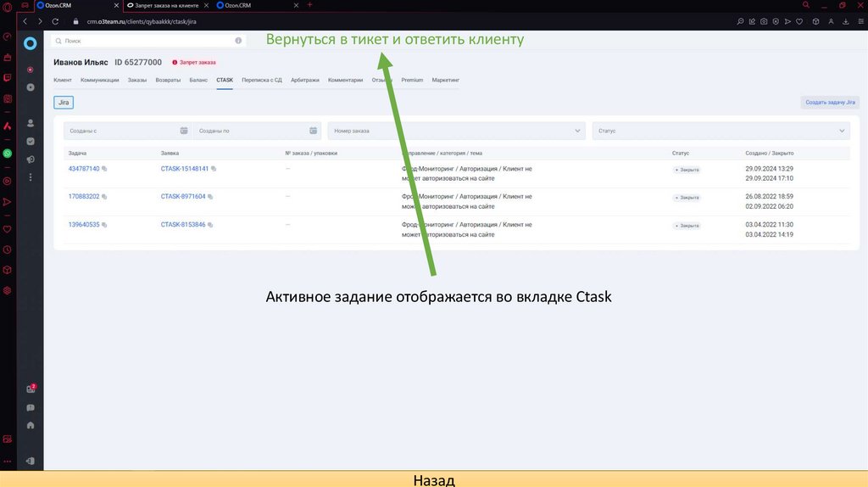
Task: Open request link CTASK-15148141
Action: pos(184,169)
